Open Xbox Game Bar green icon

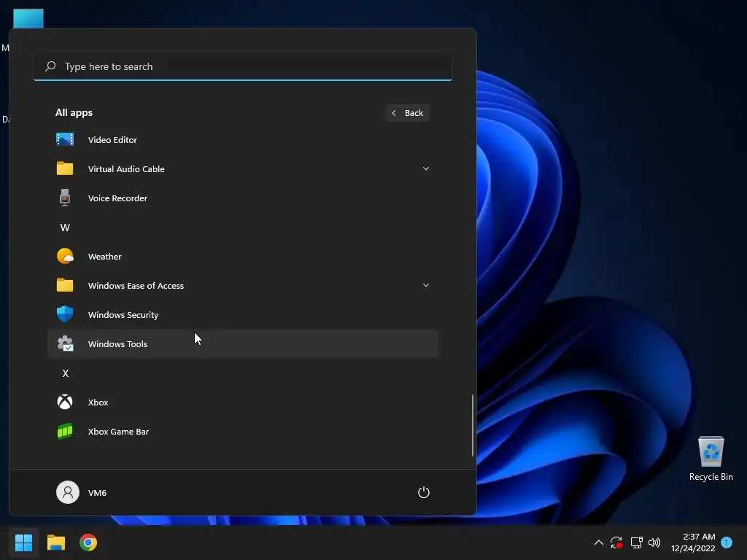coord(65,431)
